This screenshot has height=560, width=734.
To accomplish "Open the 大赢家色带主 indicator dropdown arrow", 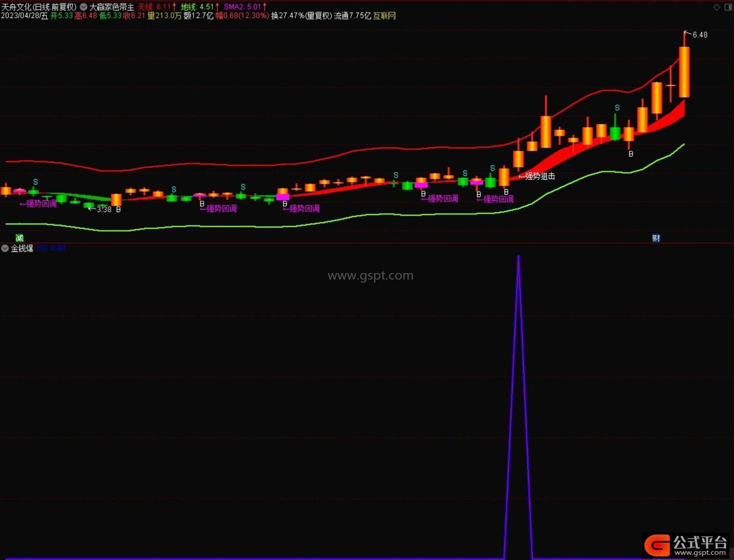I will tap(84, 7).
